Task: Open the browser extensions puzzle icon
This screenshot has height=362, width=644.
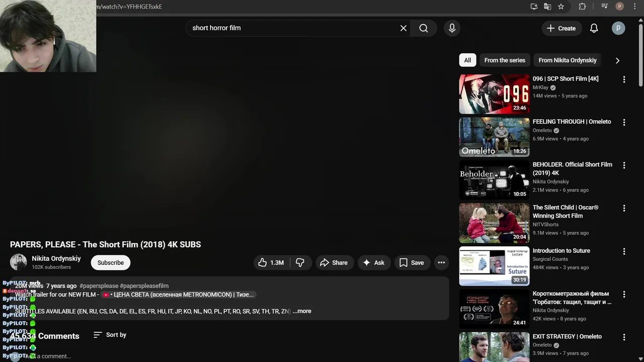Action: click(582, 7)
